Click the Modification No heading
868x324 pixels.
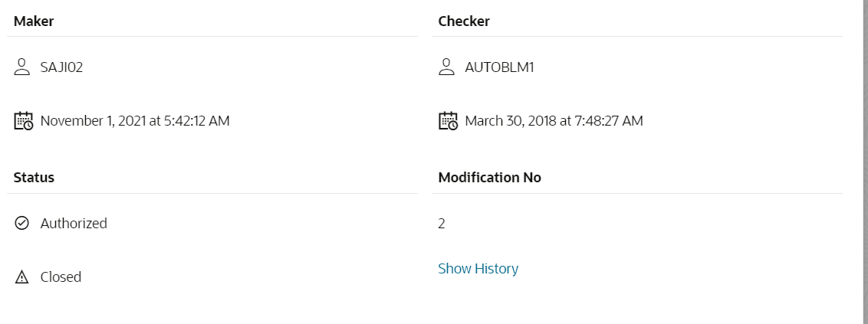click(489, 178)
